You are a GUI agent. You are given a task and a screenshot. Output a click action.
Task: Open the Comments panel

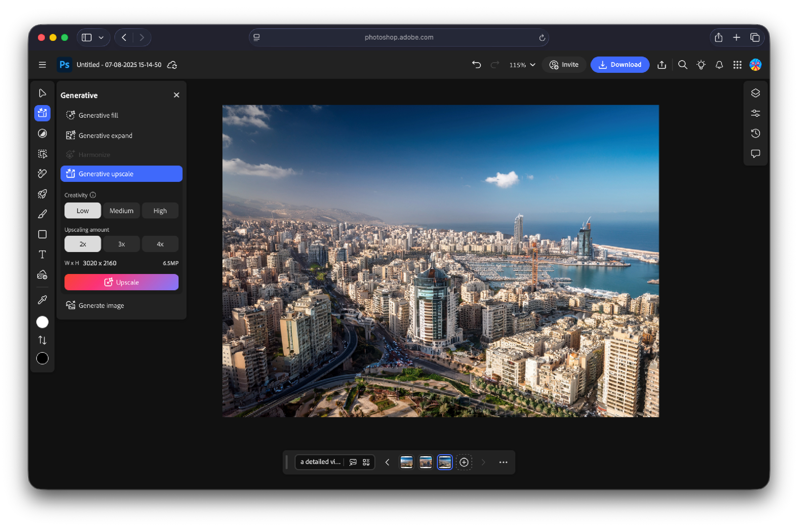[x=755, y=154]
